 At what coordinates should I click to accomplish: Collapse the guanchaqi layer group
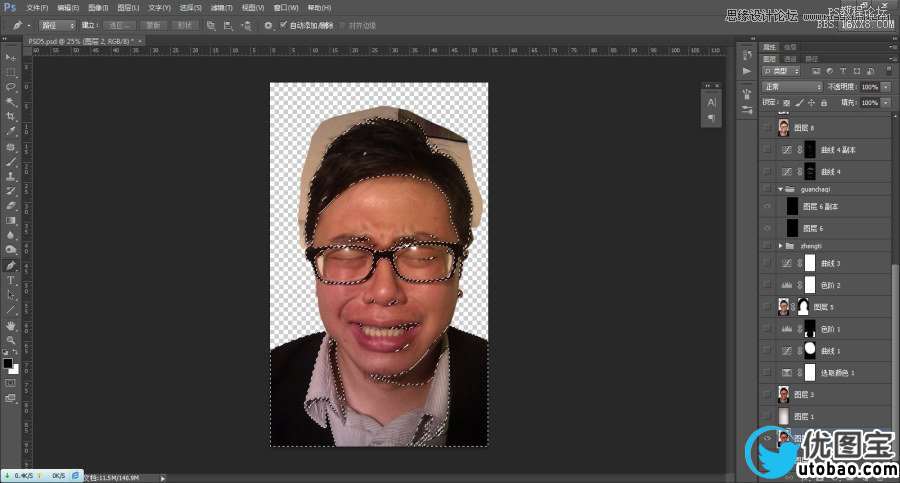(x=781, y=189)
